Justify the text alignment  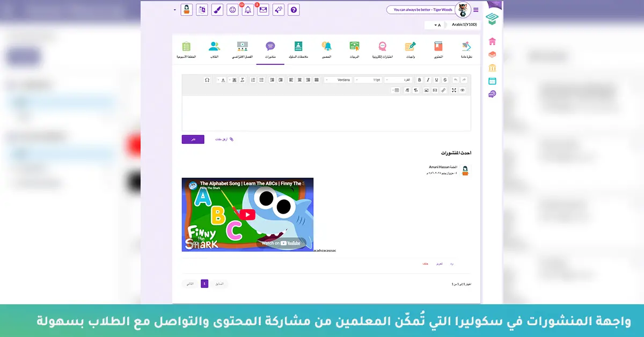(x=316, y=80)
